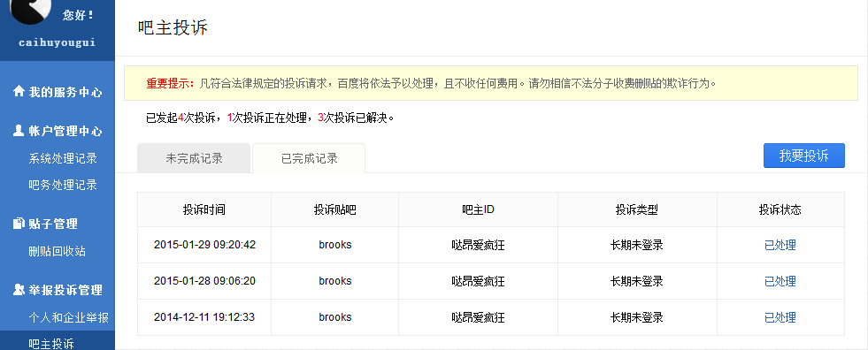This screenshot has height=350, width=868.
Task: Switch to the 未完成记录 tab
Action: (x=194, y=158)
